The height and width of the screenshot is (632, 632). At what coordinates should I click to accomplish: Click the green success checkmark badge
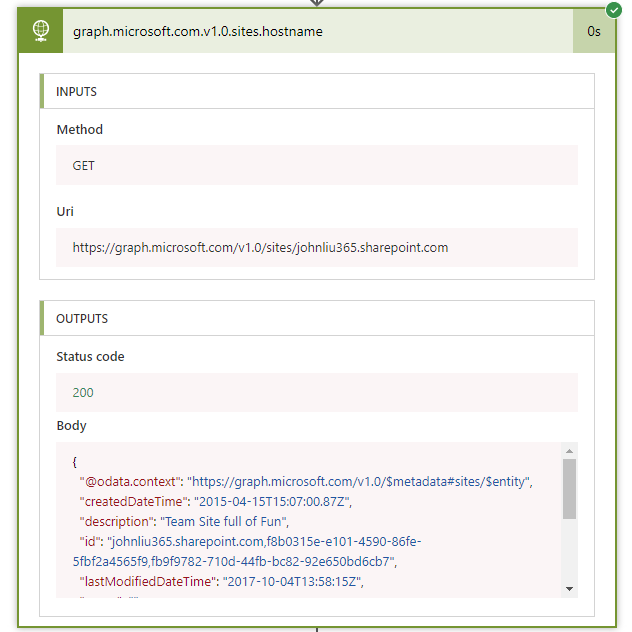click(614, 10)
